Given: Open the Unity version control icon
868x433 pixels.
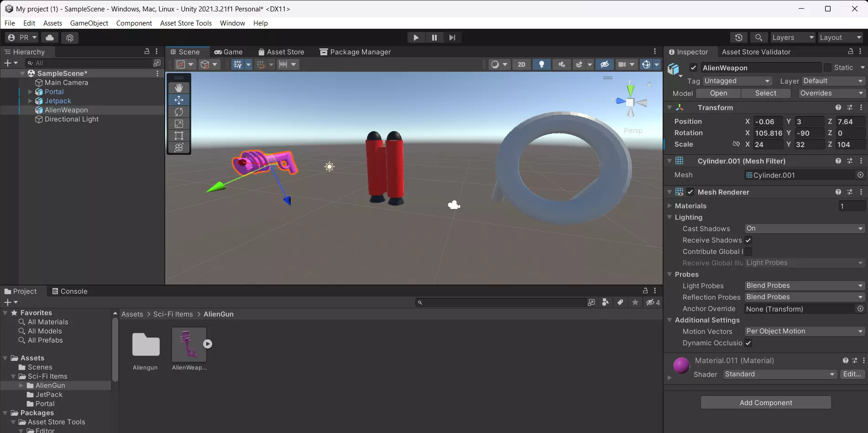Looking at the screenshot, I should 69,37.
